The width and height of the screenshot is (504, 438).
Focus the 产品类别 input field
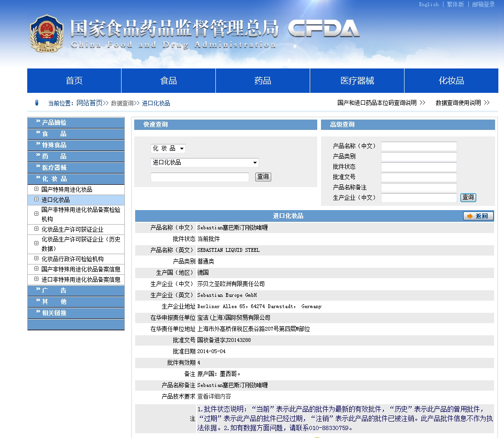pos(419,156)
